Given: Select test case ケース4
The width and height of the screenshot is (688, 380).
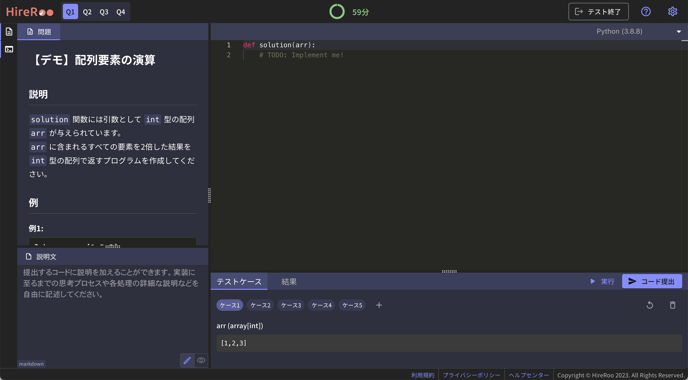Looking at the screenshot, I should [322, 305].
